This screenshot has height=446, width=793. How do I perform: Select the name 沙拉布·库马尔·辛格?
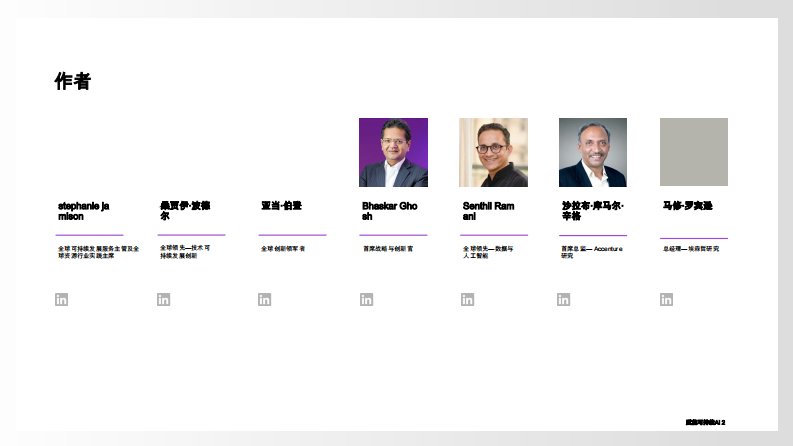coord(592,210)
